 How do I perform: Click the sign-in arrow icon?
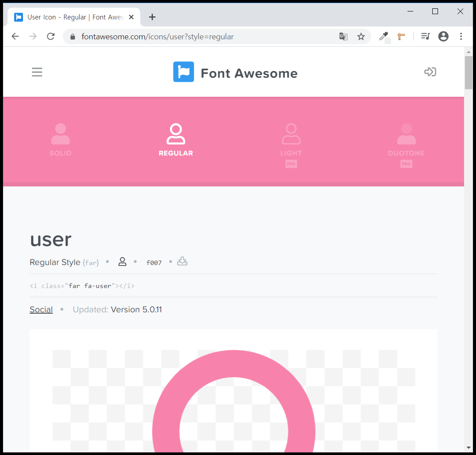coord(430,72)
